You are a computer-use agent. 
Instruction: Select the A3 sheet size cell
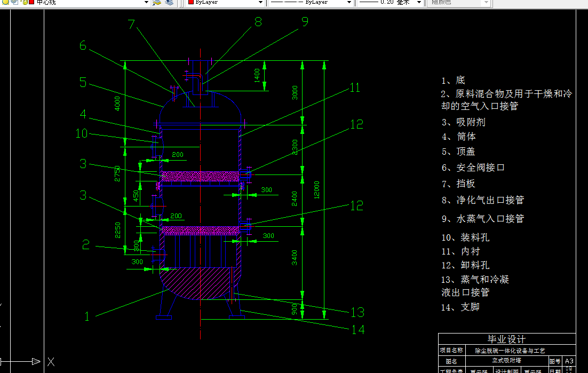click(x=569, y=361)
